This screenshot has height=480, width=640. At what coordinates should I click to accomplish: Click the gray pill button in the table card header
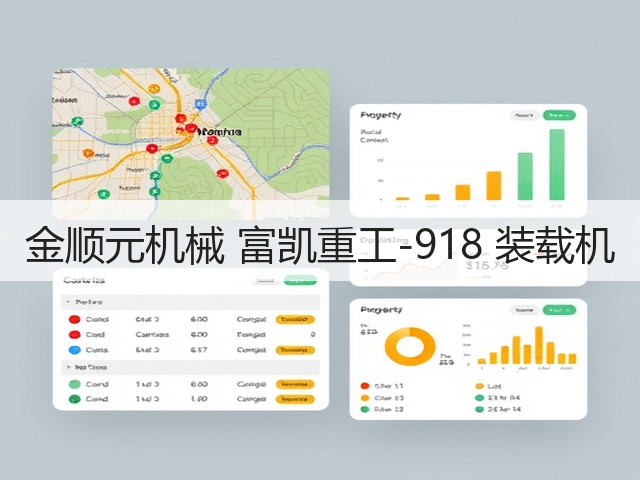click(x=265, y=281)
